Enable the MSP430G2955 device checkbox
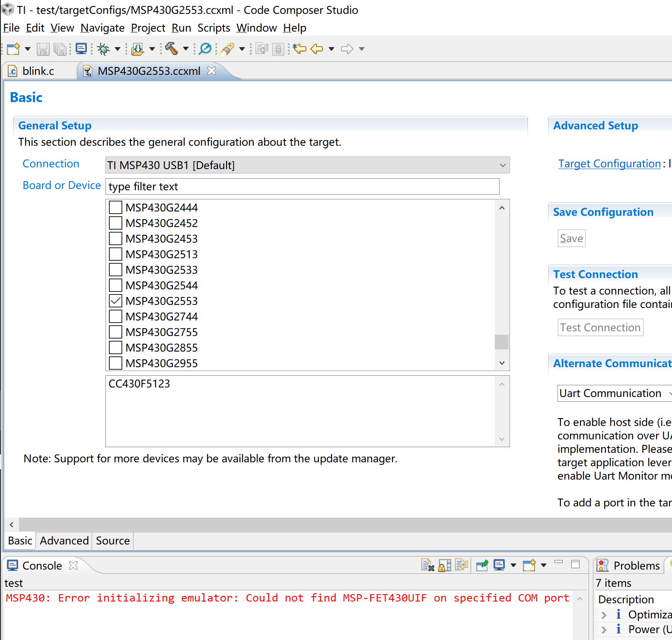The height and width of the screenshot is (640, 672). pyautogui.click(x=115, y=363)
